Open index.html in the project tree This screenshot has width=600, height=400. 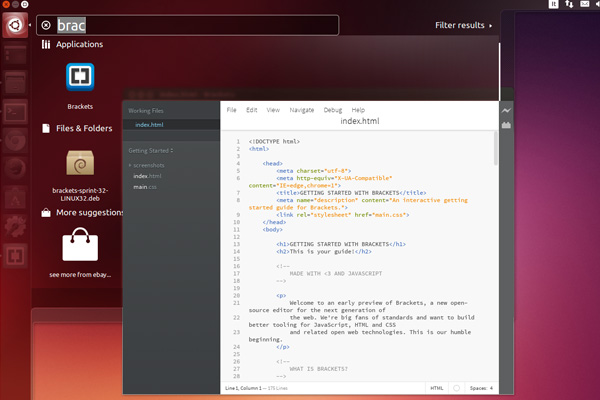[147, 176]
